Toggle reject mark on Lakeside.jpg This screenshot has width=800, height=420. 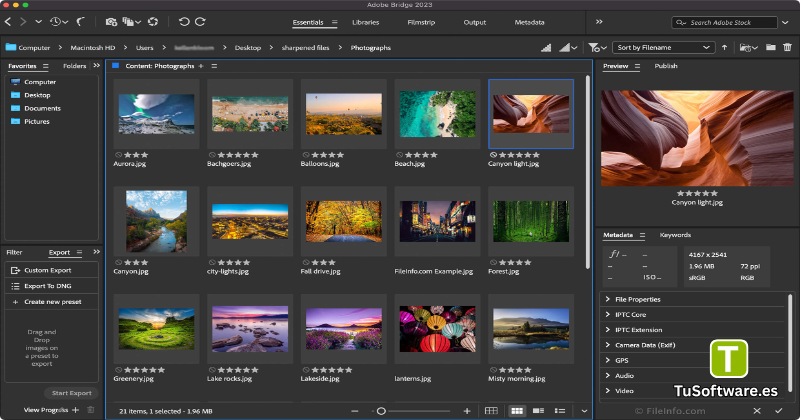click(x=306, y=370)
